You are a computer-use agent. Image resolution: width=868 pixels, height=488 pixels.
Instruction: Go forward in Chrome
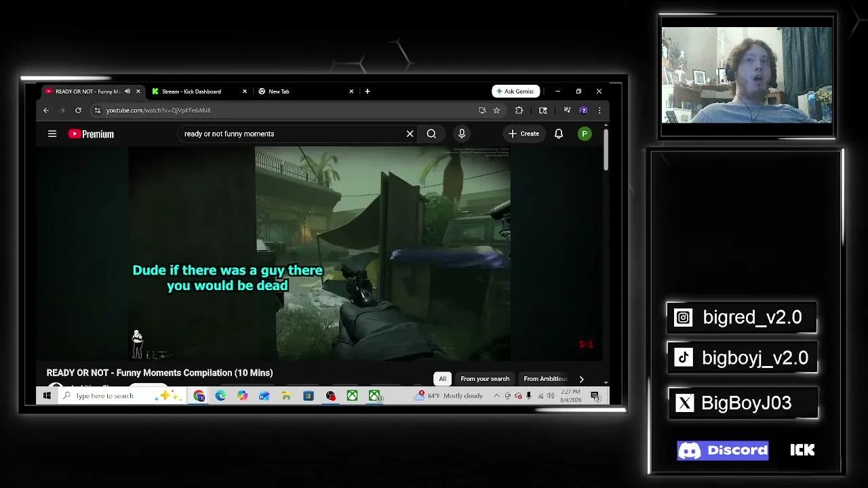(62, 110)
